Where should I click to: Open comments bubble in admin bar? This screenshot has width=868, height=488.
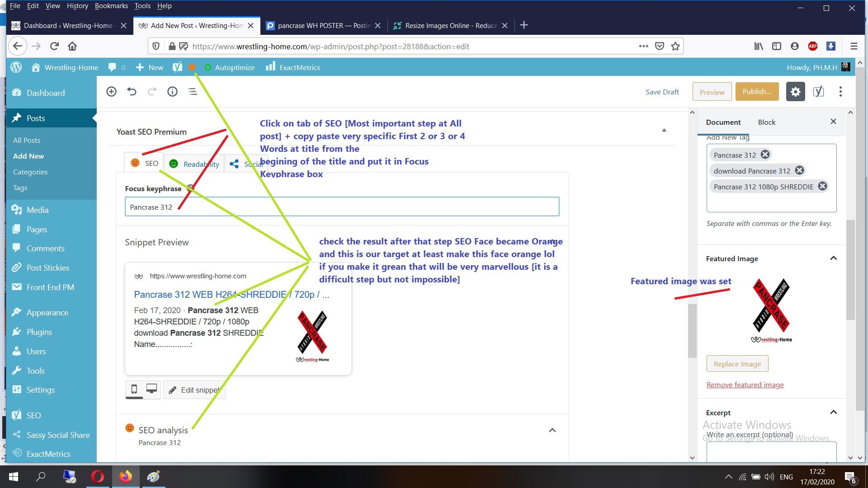pyautogui.click(x=117, y=67)
